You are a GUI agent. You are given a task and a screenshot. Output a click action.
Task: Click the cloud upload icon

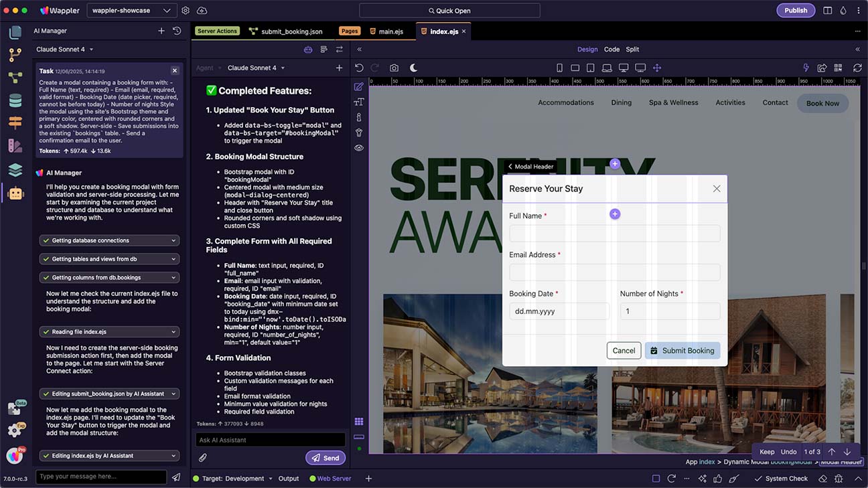pos(202,11)
